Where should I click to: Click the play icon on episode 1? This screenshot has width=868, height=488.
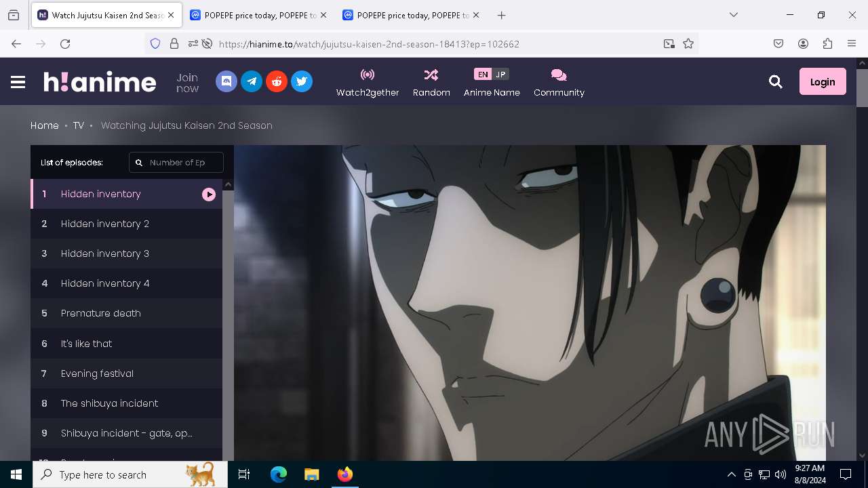[209, 195]
